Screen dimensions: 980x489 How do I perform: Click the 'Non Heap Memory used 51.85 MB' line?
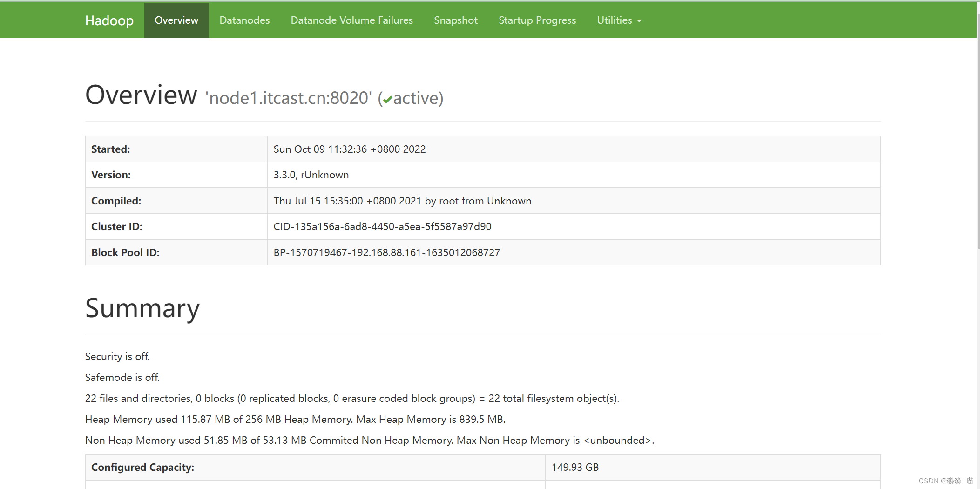coord(370,440)
